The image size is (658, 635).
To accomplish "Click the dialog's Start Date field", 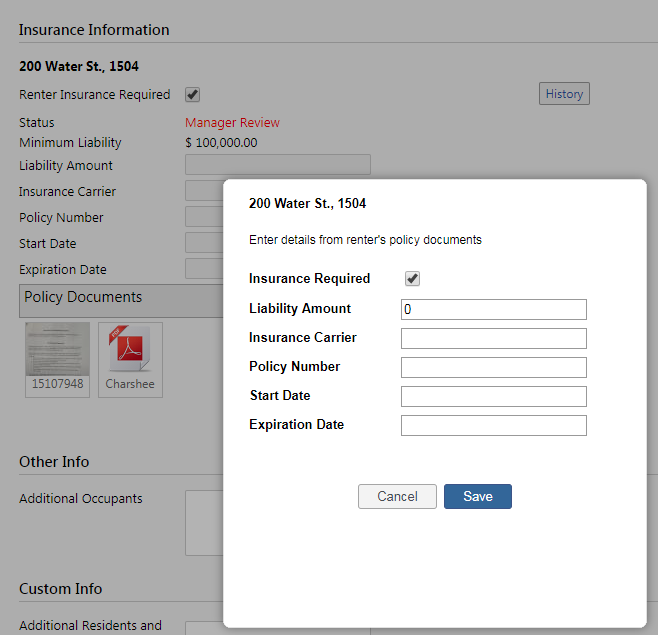I will pos(493,397).
